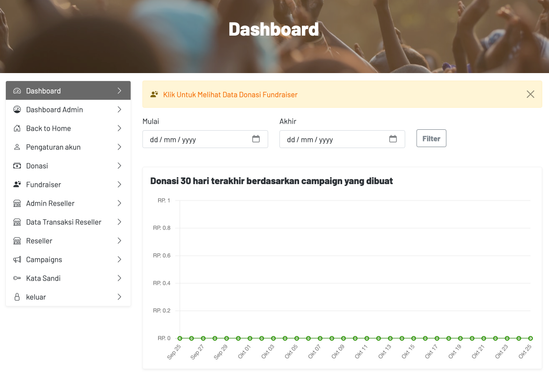Click the Donasi chevron arrow
Screen dimensions: 549x379
pos(119,166)
